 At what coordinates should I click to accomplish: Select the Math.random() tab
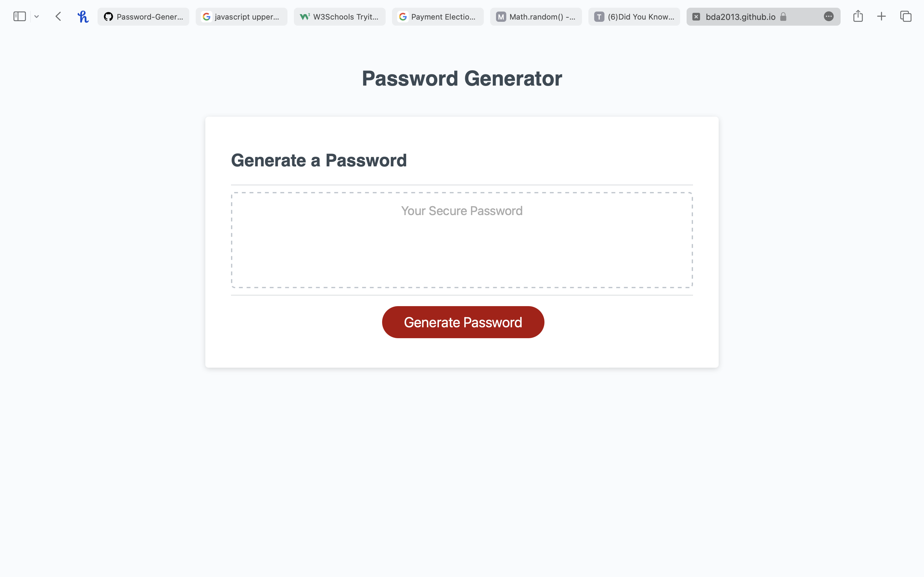pyautogui.click(x=535, y=16)
